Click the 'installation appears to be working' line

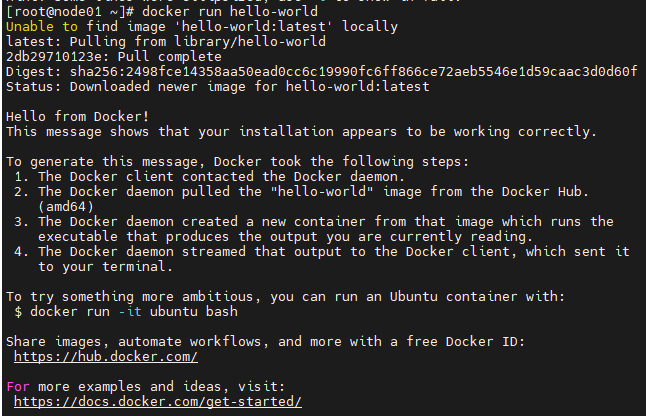300,131
